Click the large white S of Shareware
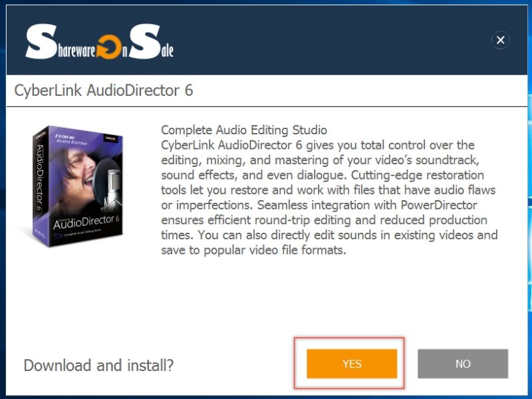 pos(41,42)
